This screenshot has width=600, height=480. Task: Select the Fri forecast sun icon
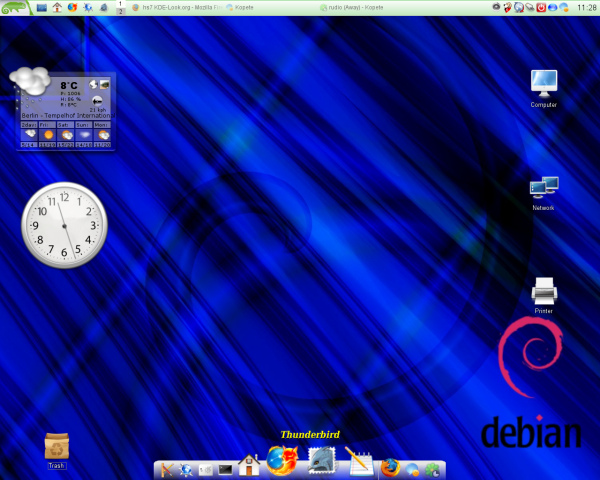point(48,135)
